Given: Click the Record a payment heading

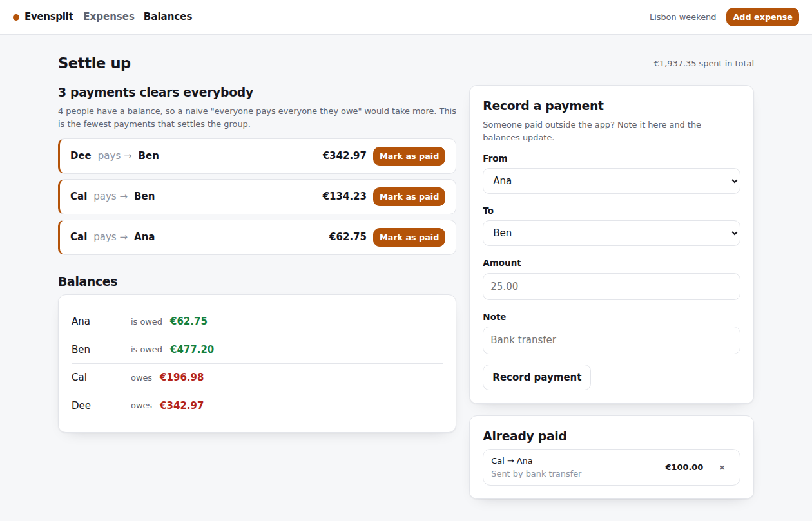Looking at the screenshot, I should click(543, 106).
